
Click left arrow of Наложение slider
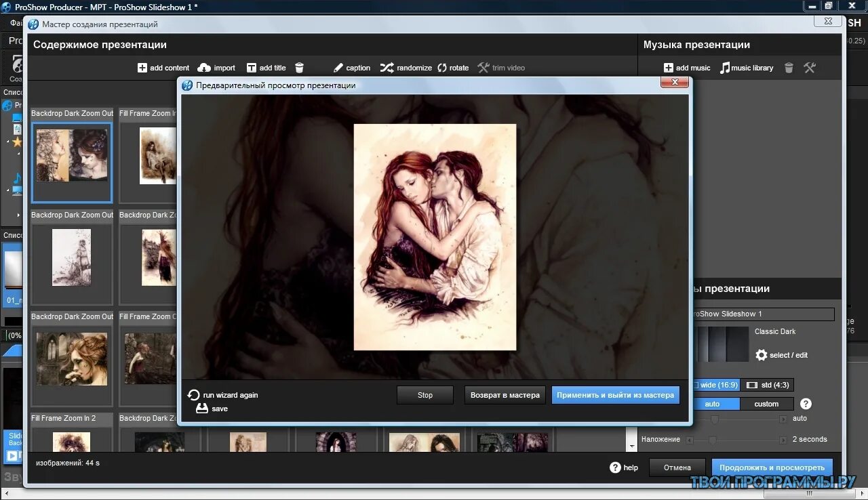point(690,440)
